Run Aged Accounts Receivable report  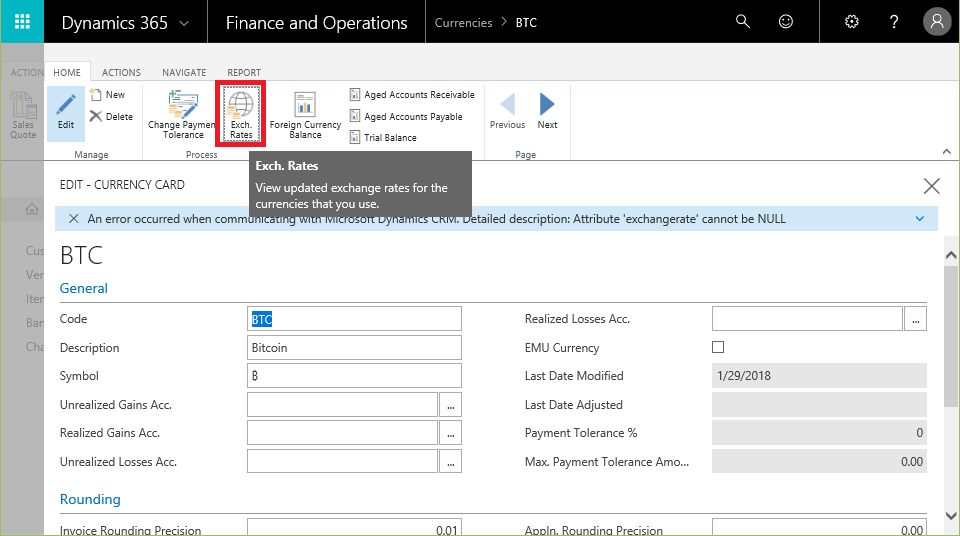(x=412, y=94)
